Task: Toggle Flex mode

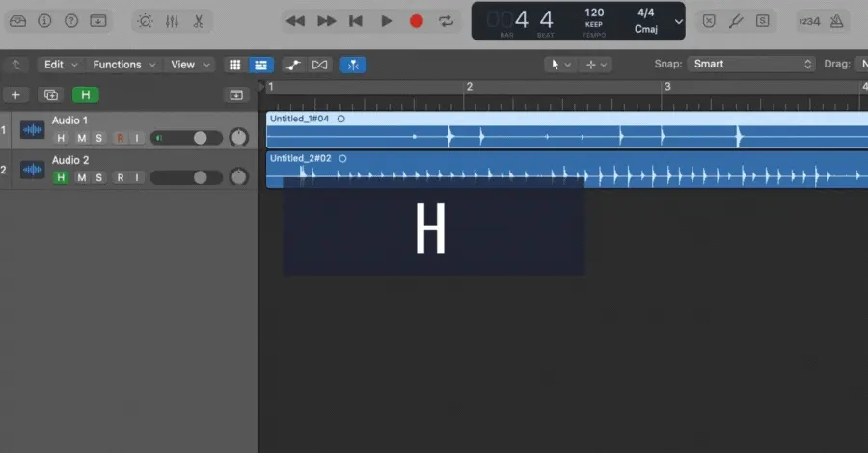Action: pos(319,65)
